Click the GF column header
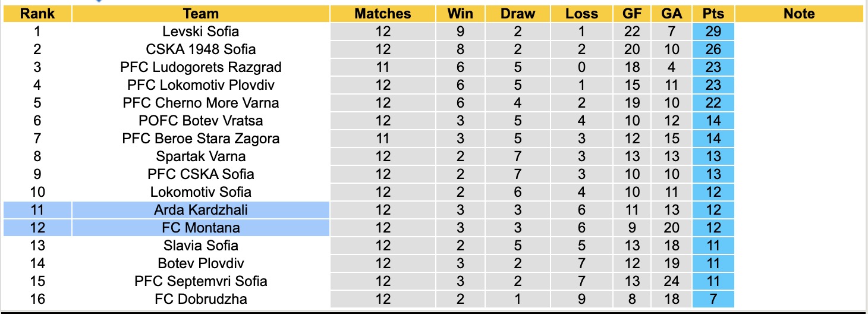868x314 pixels. pyautogui.click(x=632, y=14)
